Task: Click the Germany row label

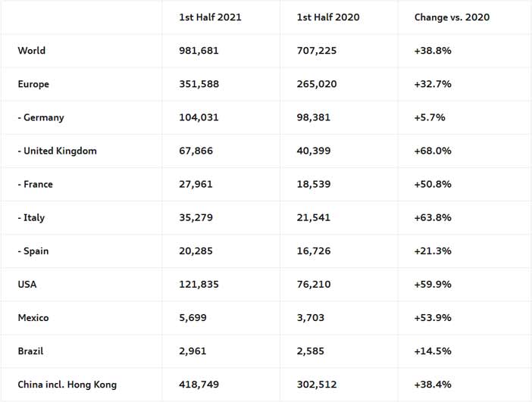Action: pos(41,117)
